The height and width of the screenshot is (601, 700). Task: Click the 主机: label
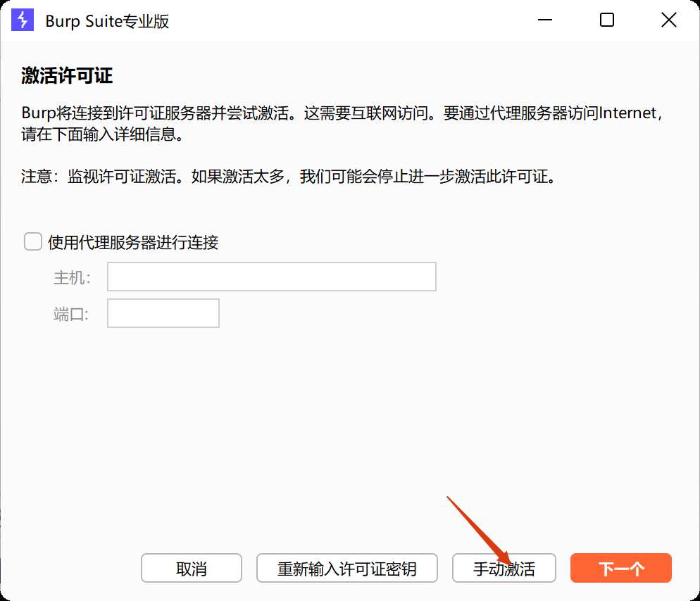pos(72,277)
